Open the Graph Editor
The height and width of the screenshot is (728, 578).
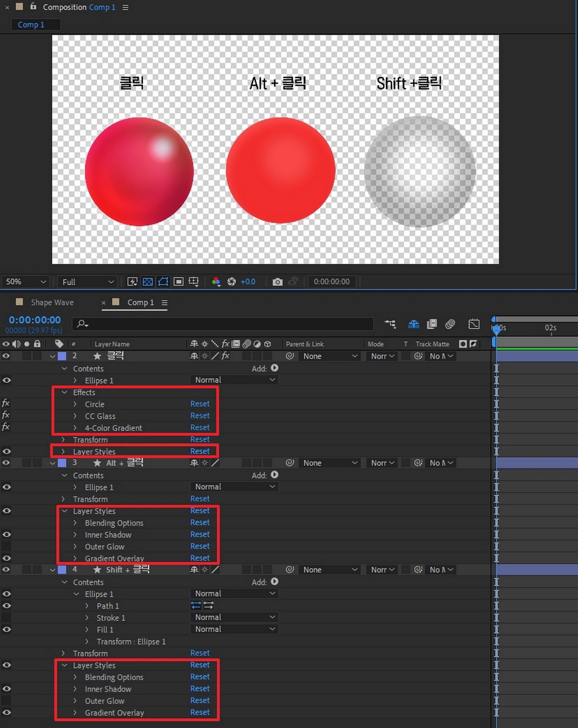point(474,324)
